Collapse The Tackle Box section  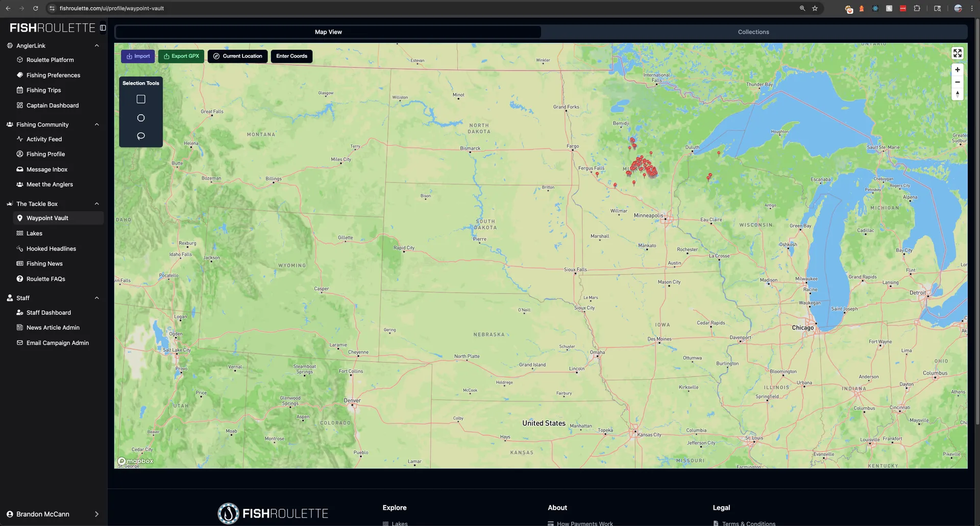[96, 204]
